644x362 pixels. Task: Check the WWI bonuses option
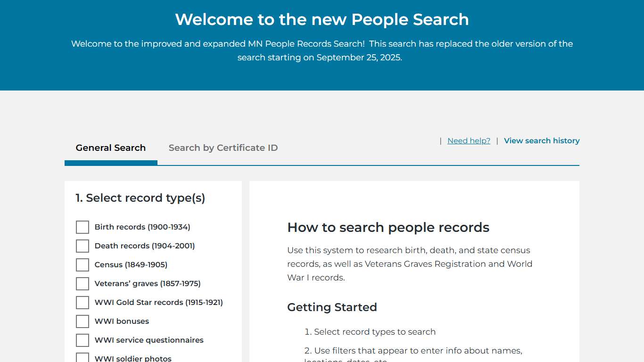(83, 321)
